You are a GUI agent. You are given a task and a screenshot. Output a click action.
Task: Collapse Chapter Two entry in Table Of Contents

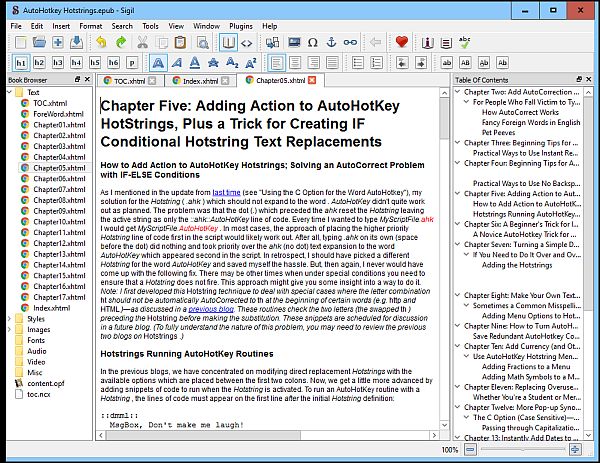click(457, 92)
